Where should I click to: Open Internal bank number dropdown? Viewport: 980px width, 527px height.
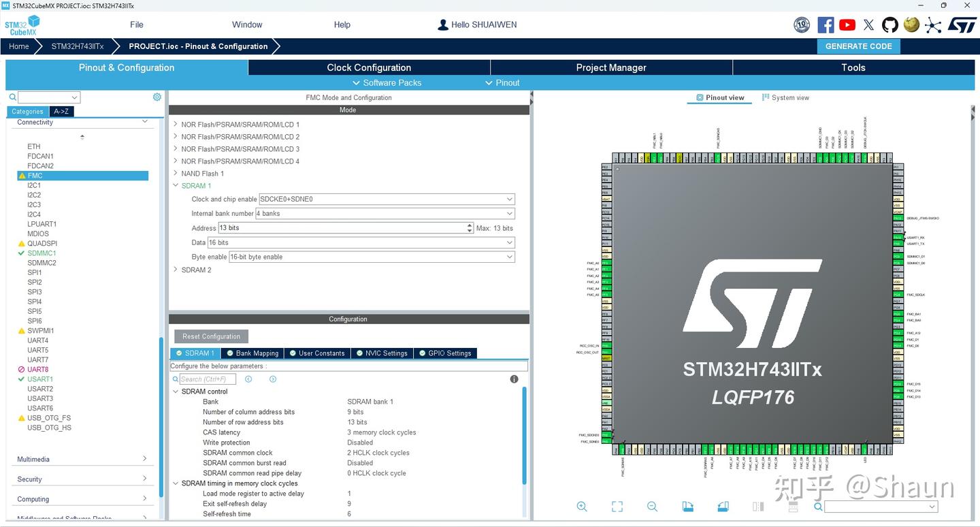tap(385, 214)
